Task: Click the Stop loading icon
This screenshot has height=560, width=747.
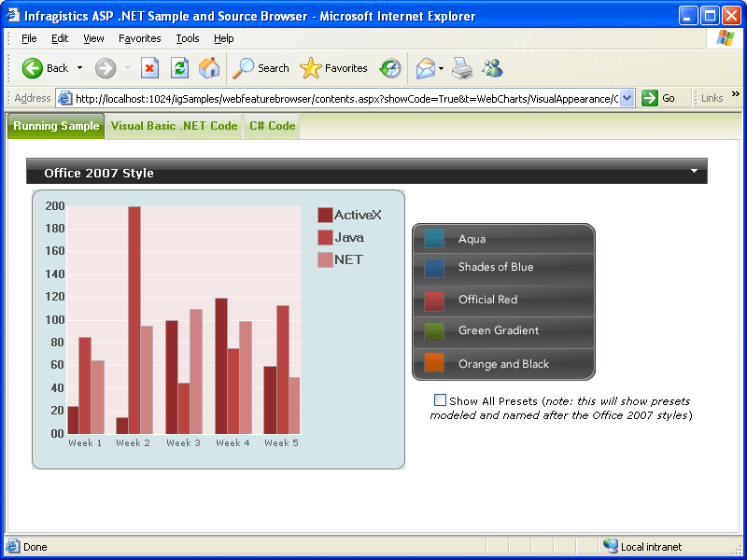Action: point(149,67)
